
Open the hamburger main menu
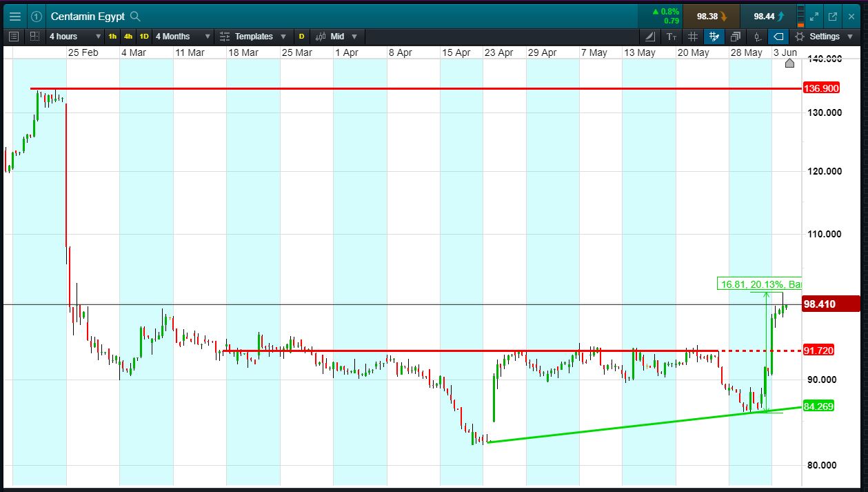[14, 17]
